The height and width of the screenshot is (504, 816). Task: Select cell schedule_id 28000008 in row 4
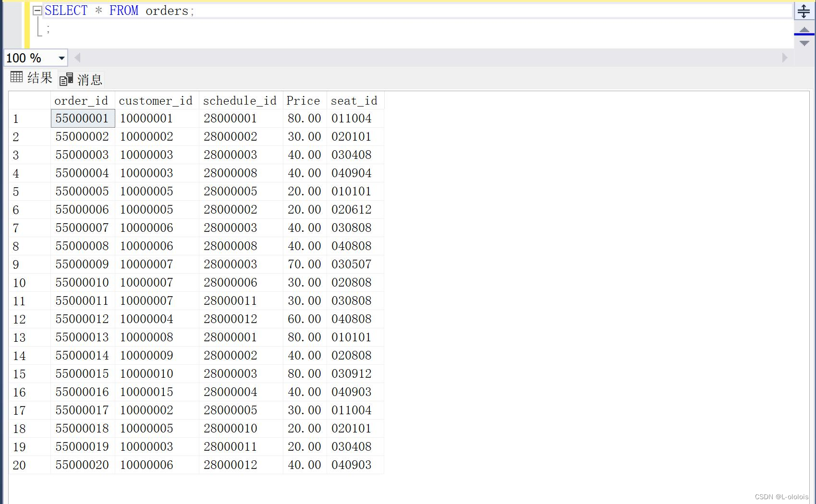coord(241,173)
